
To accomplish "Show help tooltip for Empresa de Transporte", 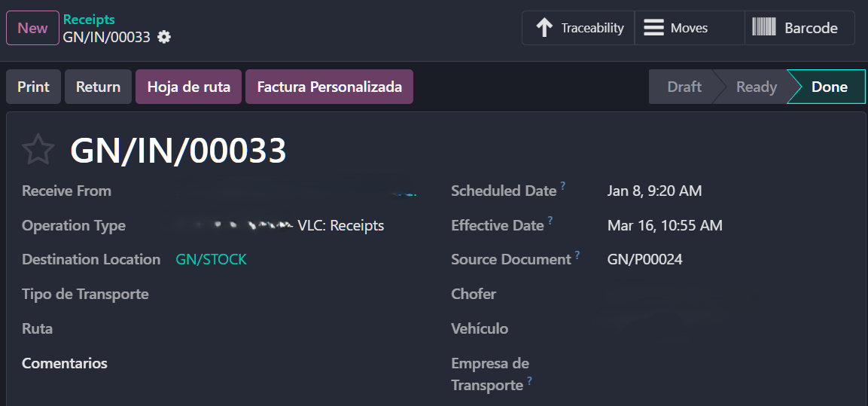I will (x=529, y=380).
